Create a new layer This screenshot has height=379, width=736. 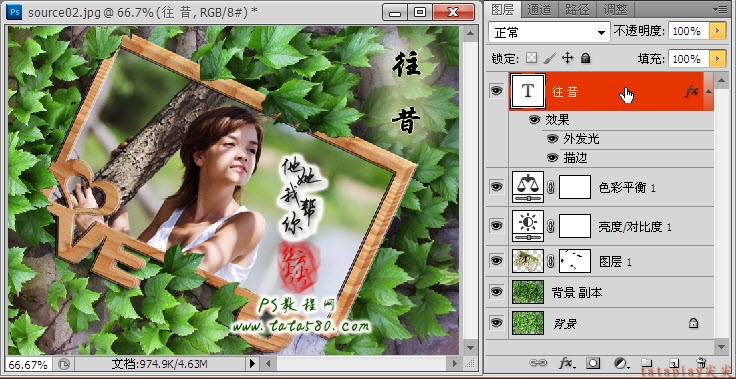click(x=674, y=363)
